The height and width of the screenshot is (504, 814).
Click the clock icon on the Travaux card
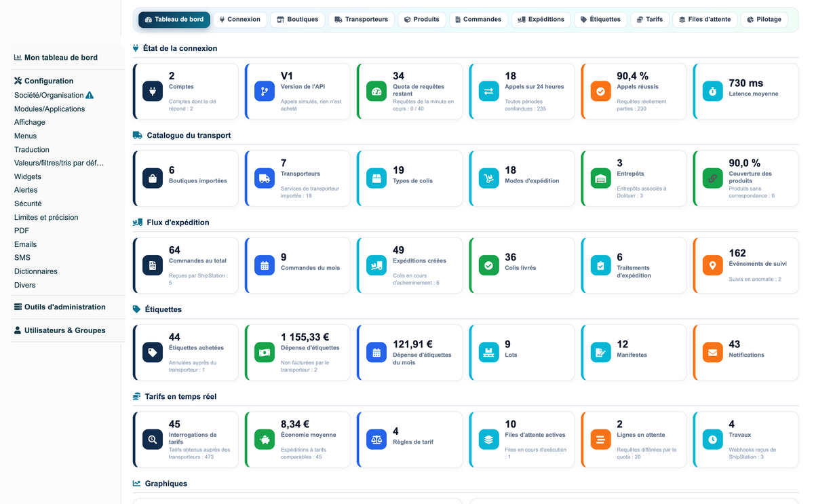click(x=712, y=440)
